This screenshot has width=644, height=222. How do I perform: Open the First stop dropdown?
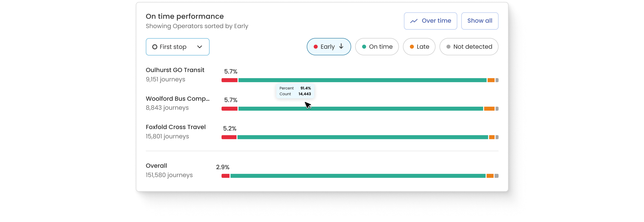point(177,47)
